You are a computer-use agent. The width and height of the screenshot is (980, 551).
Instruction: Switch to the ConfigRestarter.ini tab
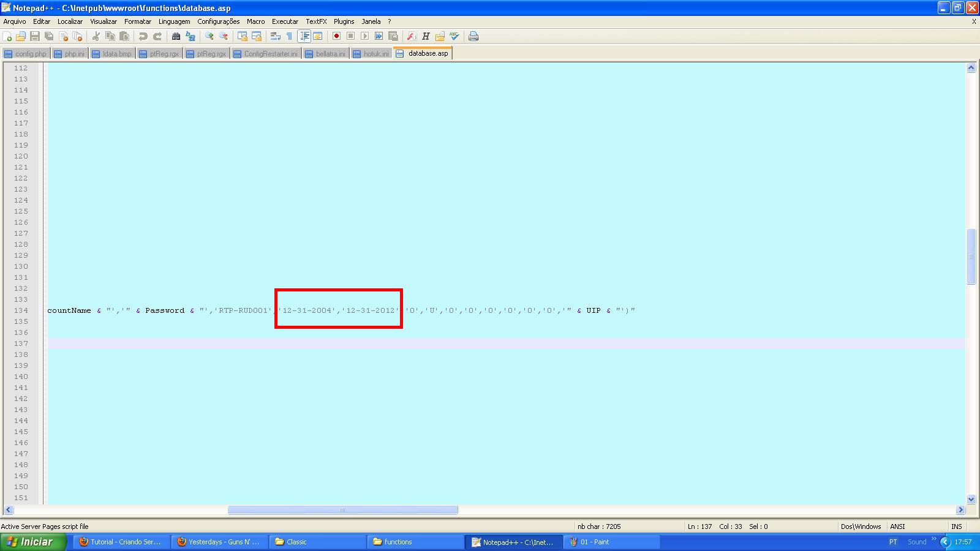point(266,54)
